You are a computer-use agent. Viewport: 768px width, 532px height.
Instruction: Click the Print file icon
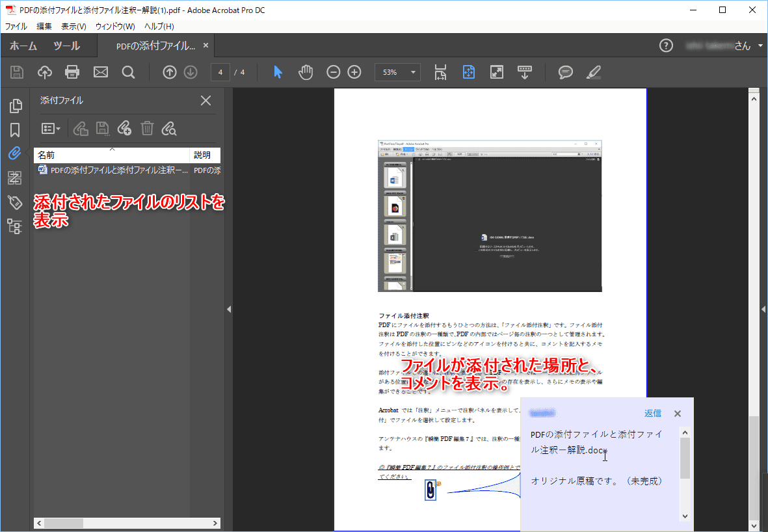(x=72, y=72)
